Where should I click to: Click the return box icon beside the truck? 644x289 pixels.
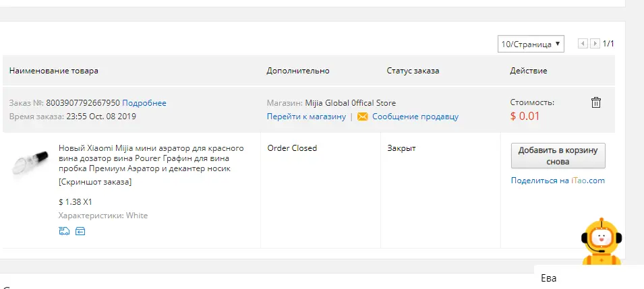point(80,231)
